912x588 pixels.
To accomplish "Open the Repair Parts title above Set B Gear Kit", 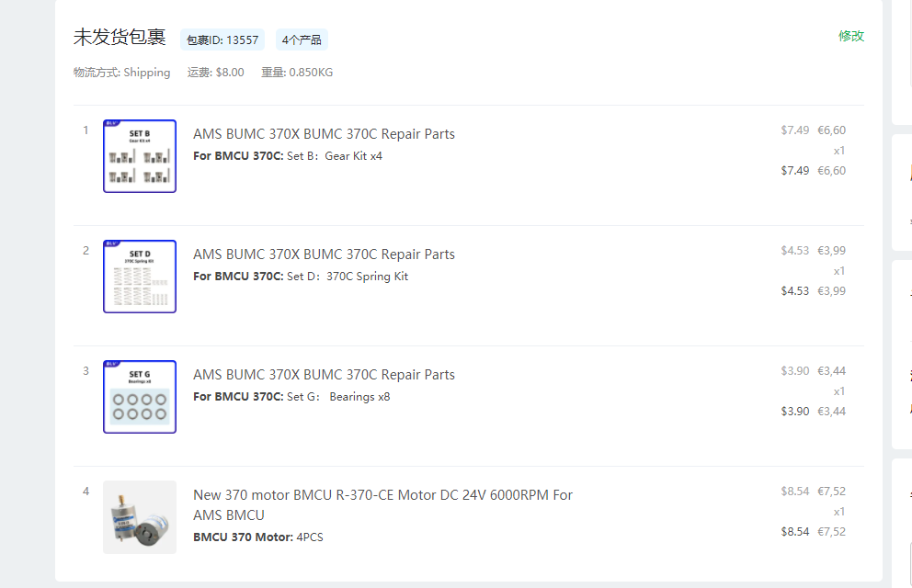I will (324, 134).
